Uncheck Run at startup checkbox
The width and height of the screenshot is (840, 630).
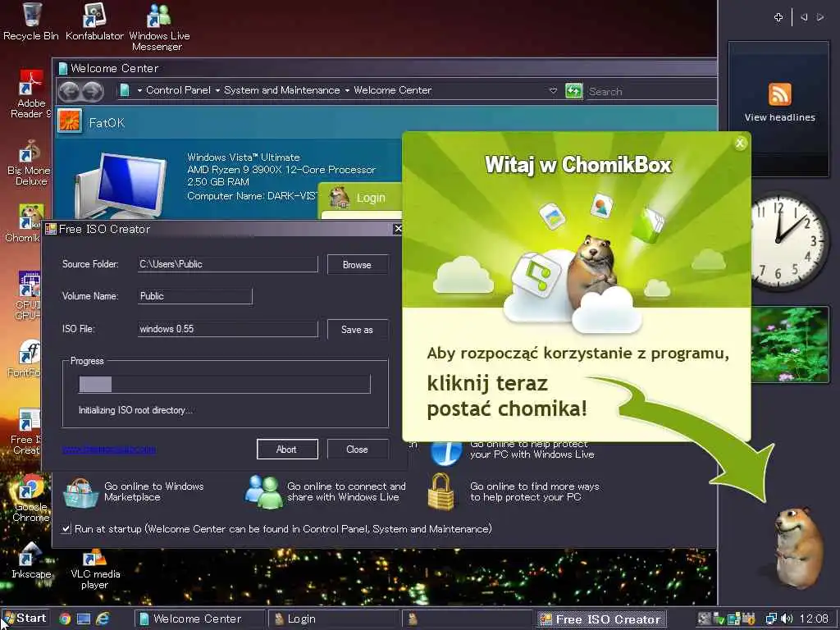point(66,529)
